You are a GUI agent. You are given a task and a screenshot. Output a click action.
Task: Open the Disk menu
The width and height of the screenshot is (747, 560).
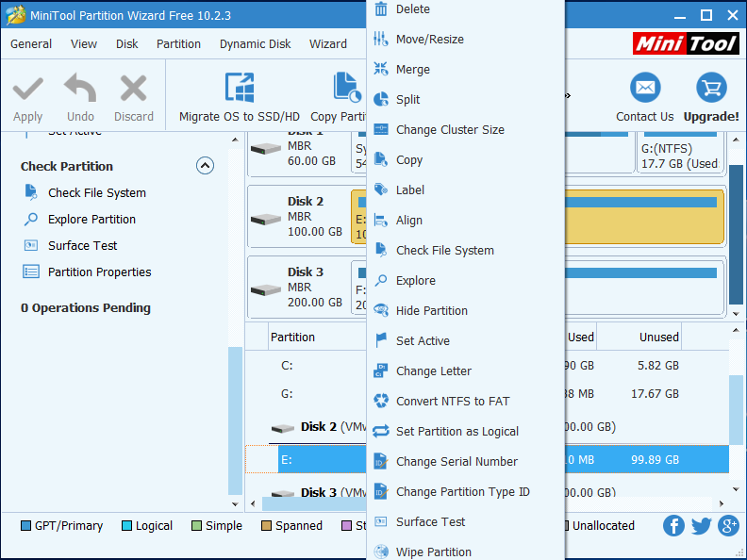(126, 43)
